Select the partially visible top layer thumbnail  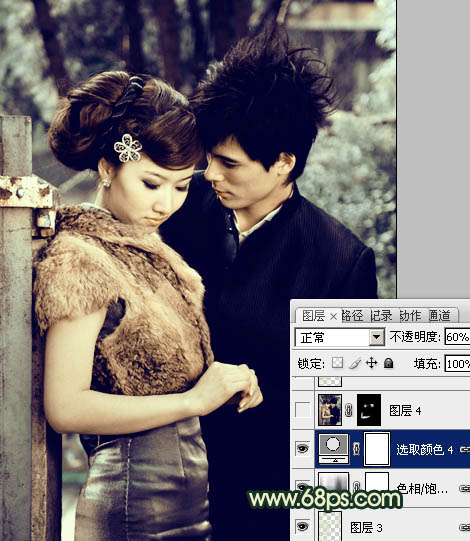pos(330,381)
